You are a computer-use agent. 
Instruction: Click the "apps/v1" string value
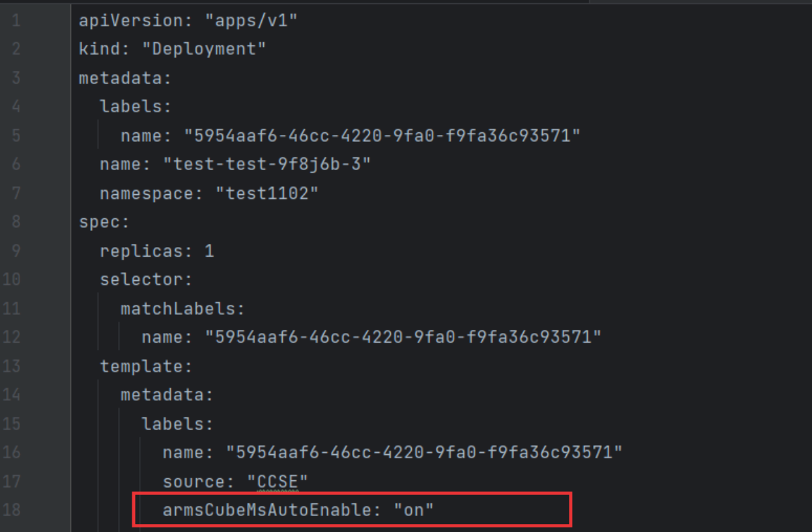(x=251, y=21)
